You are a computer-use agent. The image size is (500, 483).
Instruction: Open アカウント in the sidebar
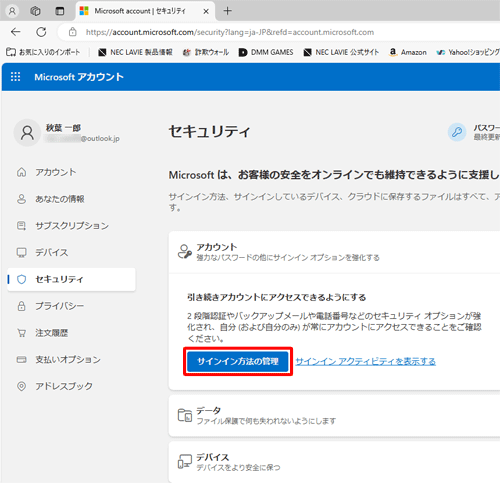pos(71,172)
